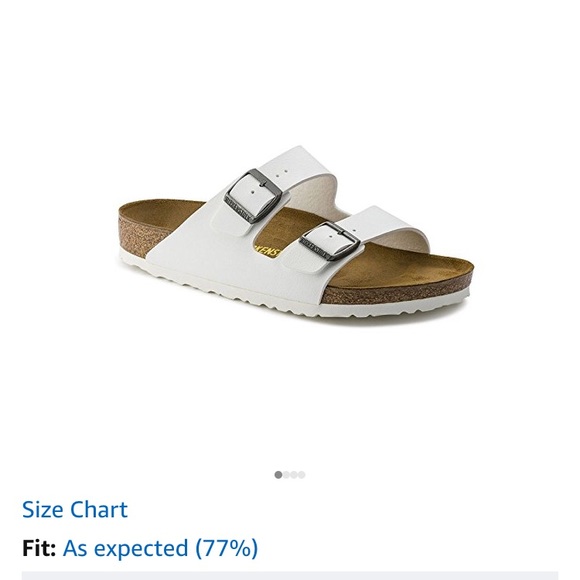The image size is (580, 580).
Task: Tap the front strap metal buckle
Action: (330, 242)
